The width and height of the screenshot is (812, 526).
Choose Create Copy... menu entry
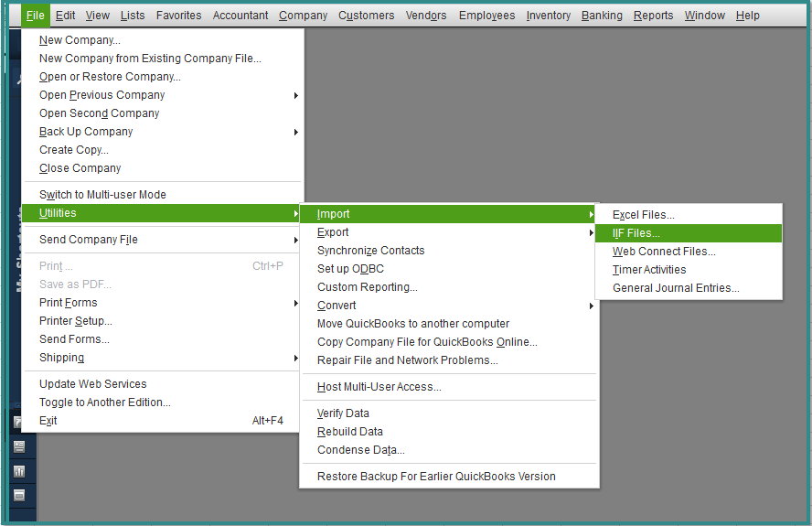[x=74, y=150]
